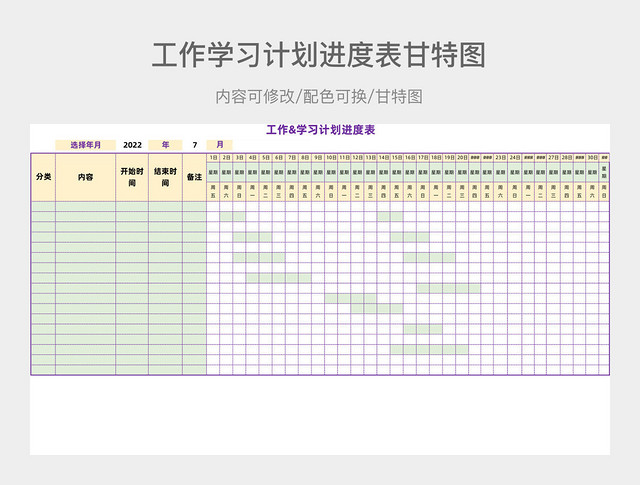
Task: Select the 选择年月 label cell
Action: click(85, 145)
